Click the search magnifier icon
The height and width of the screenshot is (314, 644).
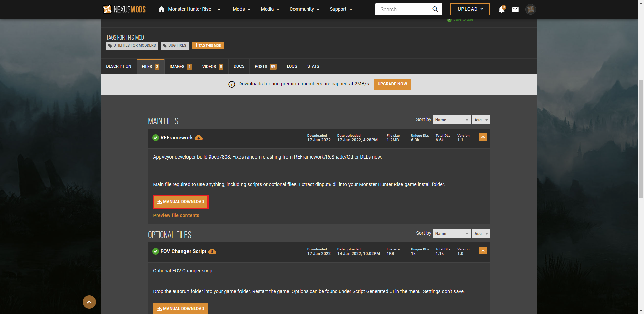point(435,9)
